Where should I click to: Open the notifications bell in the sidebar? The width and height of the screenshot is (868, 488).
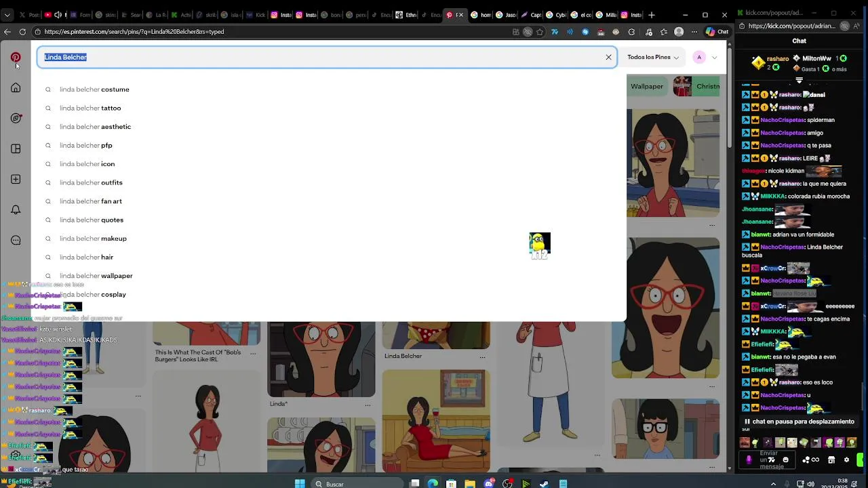coord(16,210)
